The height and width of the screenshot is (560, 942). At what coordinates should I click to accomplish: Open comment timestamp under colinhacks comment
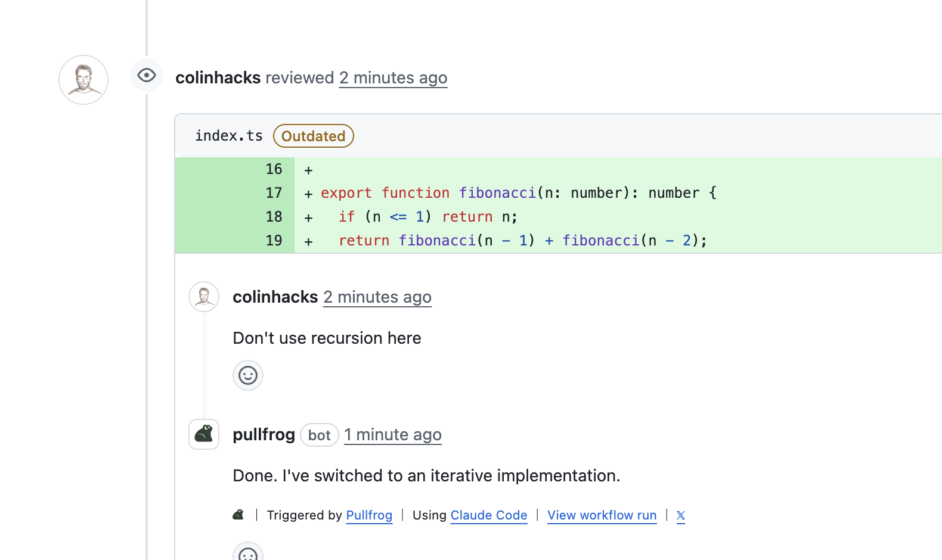pos(377,297)
